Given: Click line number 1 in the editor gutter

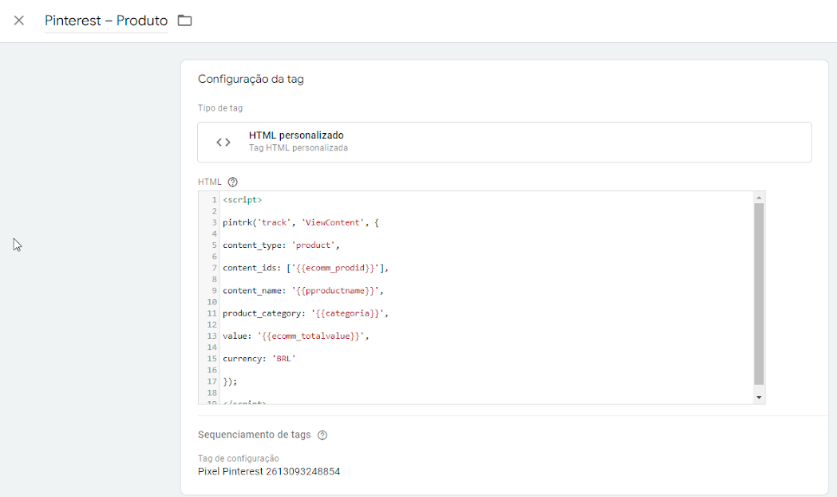Looking at the screenshot, I should tap(214, 200).
